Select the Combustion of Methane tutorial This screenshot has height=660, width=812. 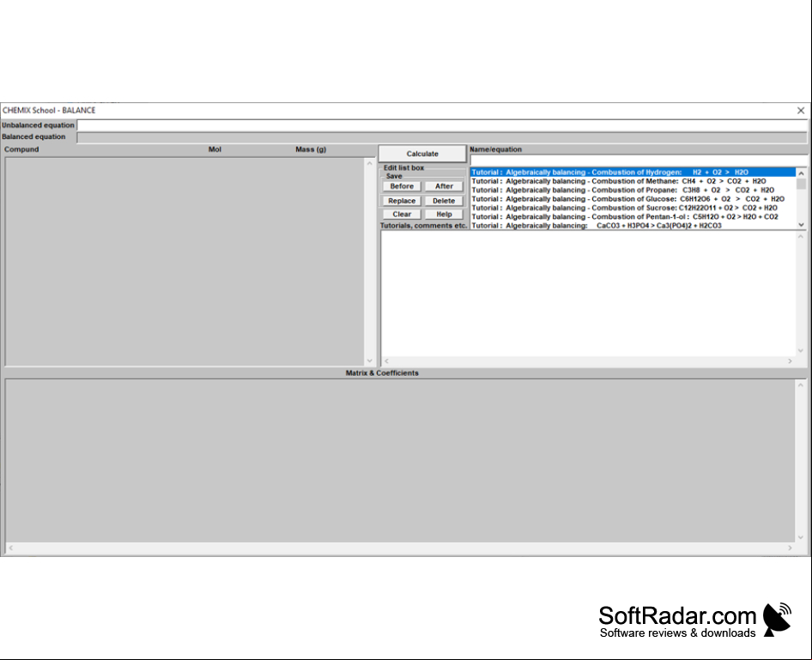click(633, 181)
